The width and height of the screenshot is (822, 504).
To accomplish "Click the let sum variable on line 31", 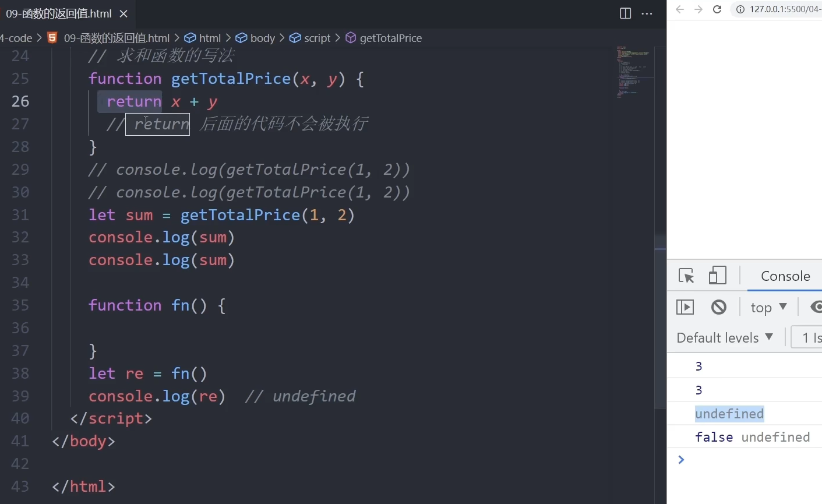I will coord(139,215).
